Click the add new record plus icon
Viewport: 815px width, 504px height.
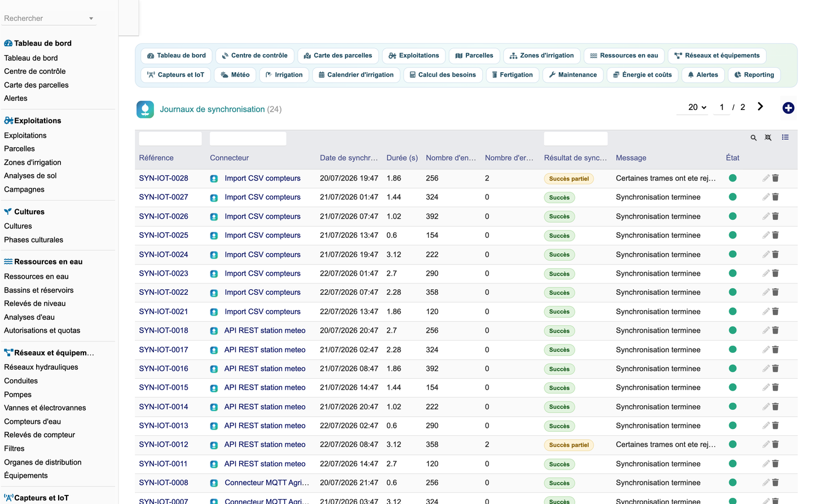[x=788, y=108]
